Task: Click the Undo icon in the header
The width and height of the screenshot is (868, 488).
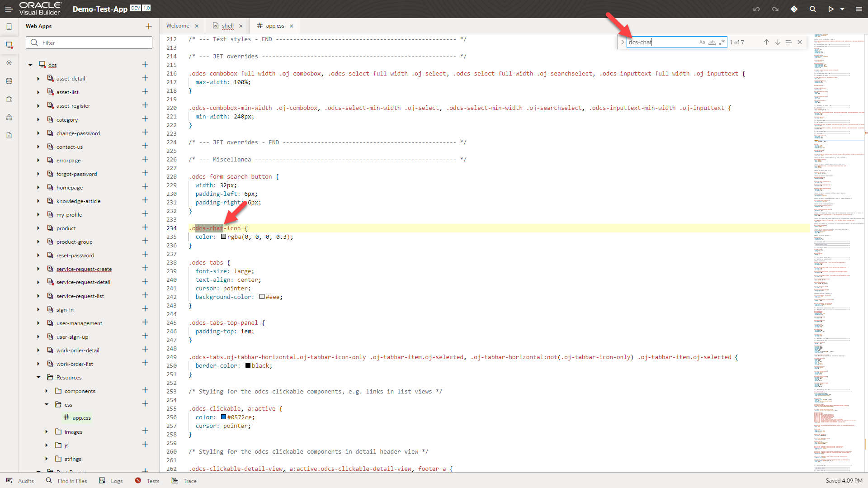Action: pos(756,9)
